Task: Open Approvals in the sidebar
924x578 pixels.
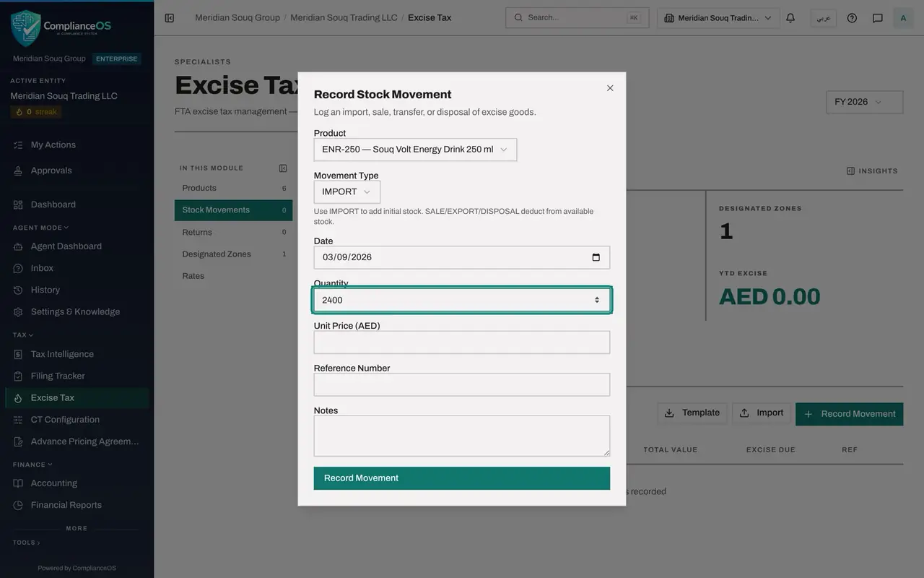Action: coord(77,171)
